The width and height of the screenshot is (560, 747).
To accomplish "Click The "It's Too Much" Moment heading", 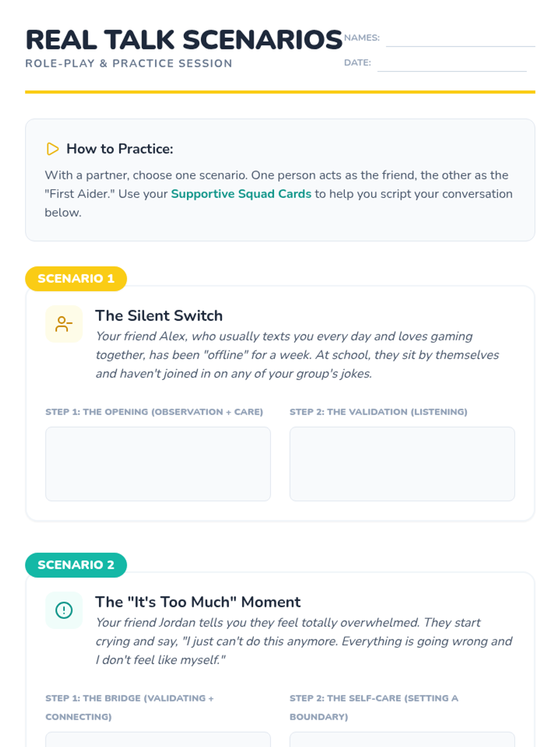I will (198, 602).
